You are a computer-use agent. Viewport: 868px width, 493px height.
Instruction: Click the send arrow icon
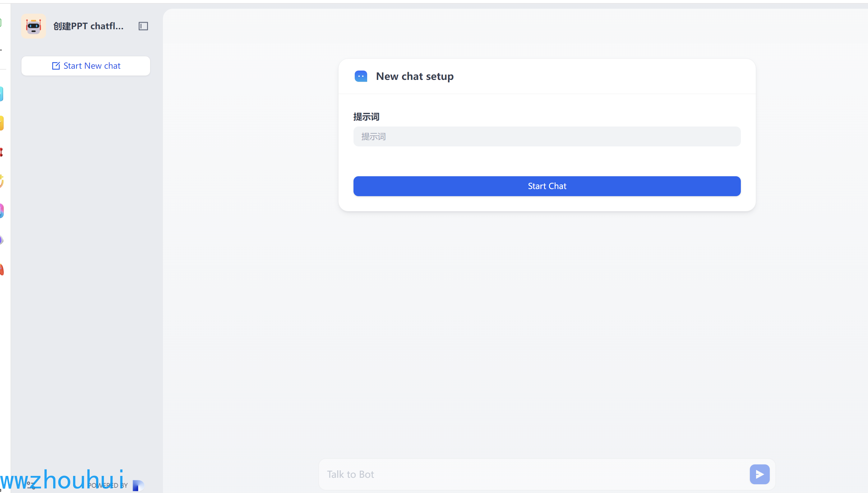(x=759, y=474)
